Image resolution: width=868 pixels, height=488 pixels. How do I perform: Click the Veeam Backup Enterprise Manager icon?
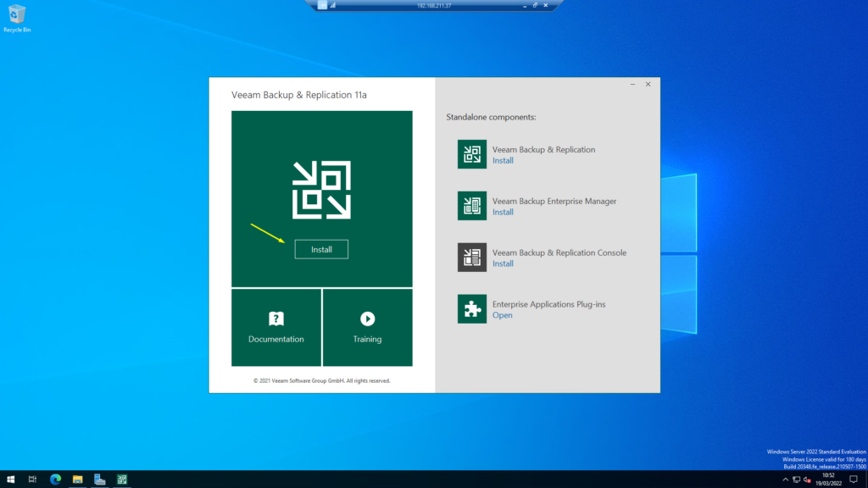pos(471,205)
